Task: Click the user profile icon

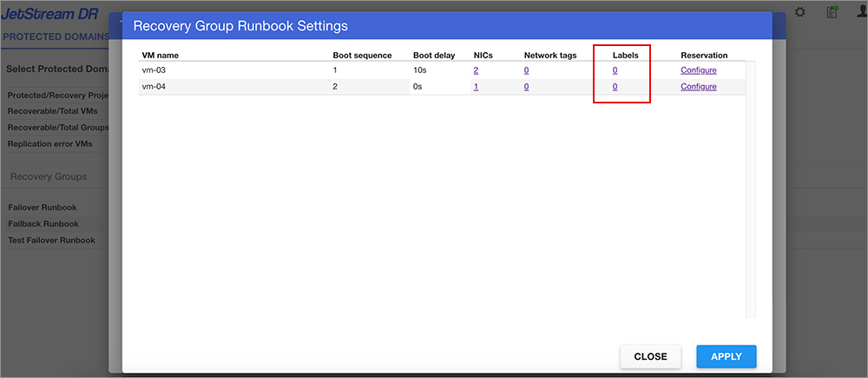Action: 860,12
